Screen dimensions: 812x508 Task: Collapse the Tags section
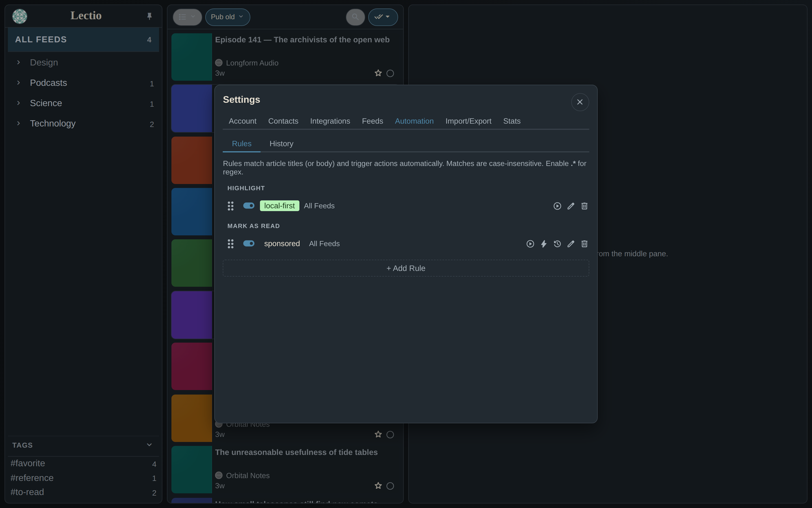pos(149,445)
